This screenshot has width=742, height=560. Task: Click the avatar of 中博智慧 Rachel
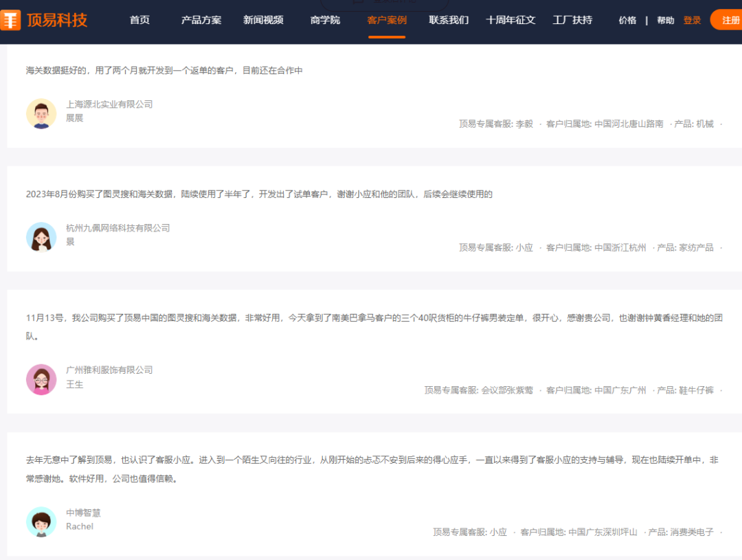tap(41, 522)
